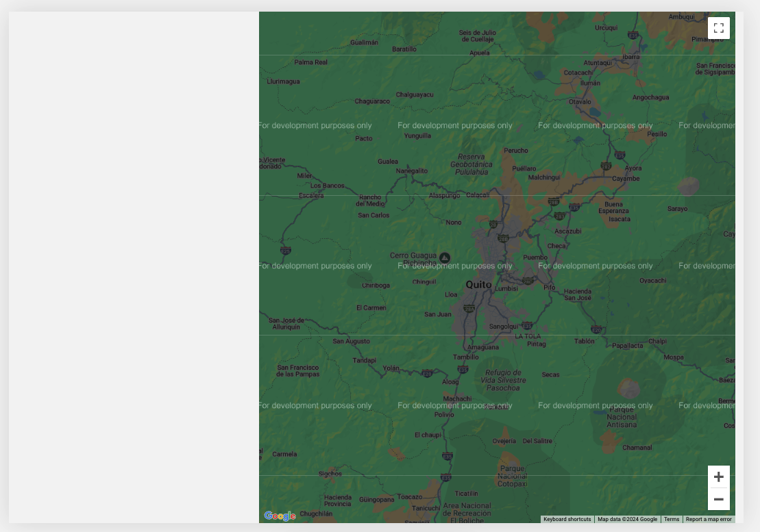
Task: Click the Google logo on map
Action: (x=280, y=516)
